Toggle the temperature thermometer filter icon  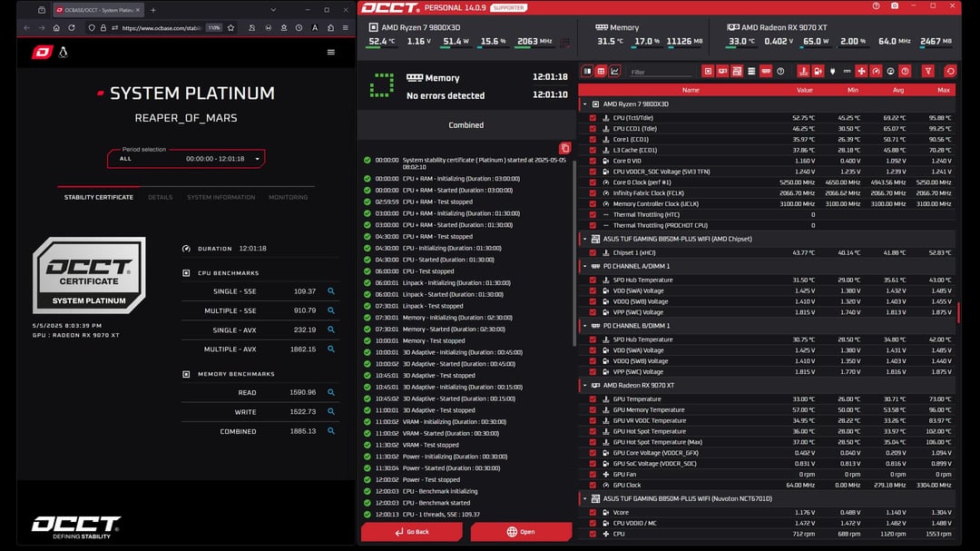803,72
